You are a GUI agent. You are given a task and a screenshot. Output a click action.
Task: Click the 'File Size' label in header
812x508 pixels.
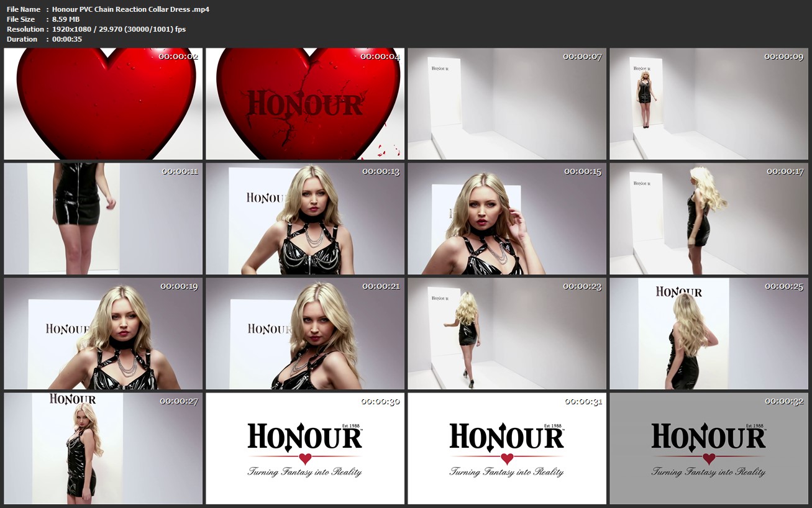pos(21,19)
